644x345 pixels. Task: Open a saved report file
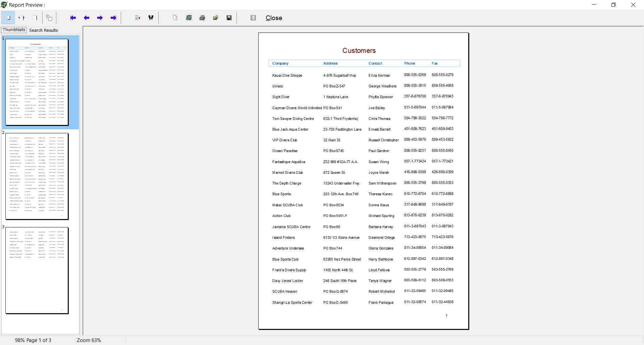pyautogui.click(x=216, y=18)
